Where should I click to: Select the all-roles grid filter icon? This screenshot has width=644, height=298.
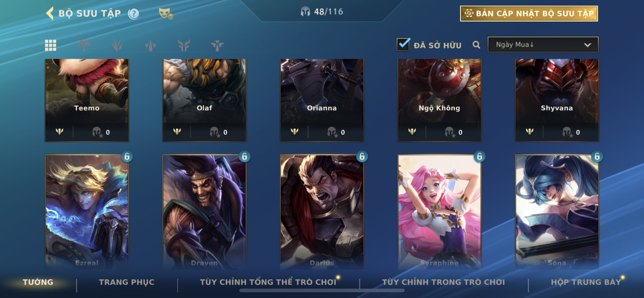[x=51, y=45]
